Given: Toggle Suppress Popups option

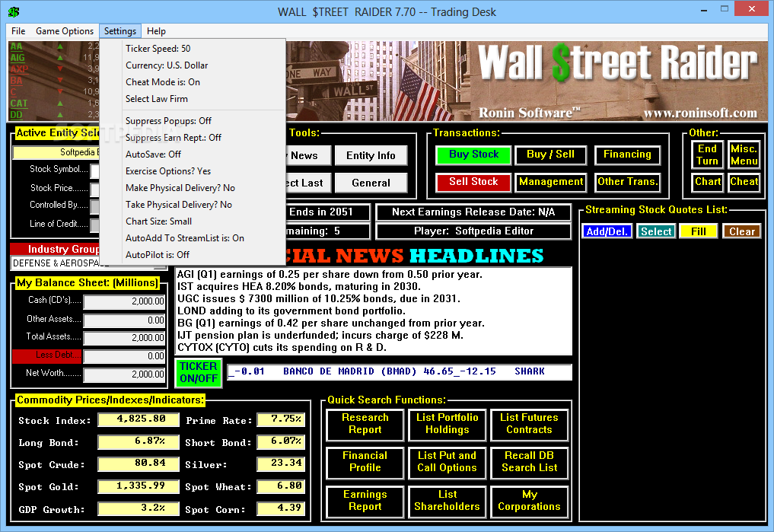Looking at the screenshot, I should pos(193,121).
